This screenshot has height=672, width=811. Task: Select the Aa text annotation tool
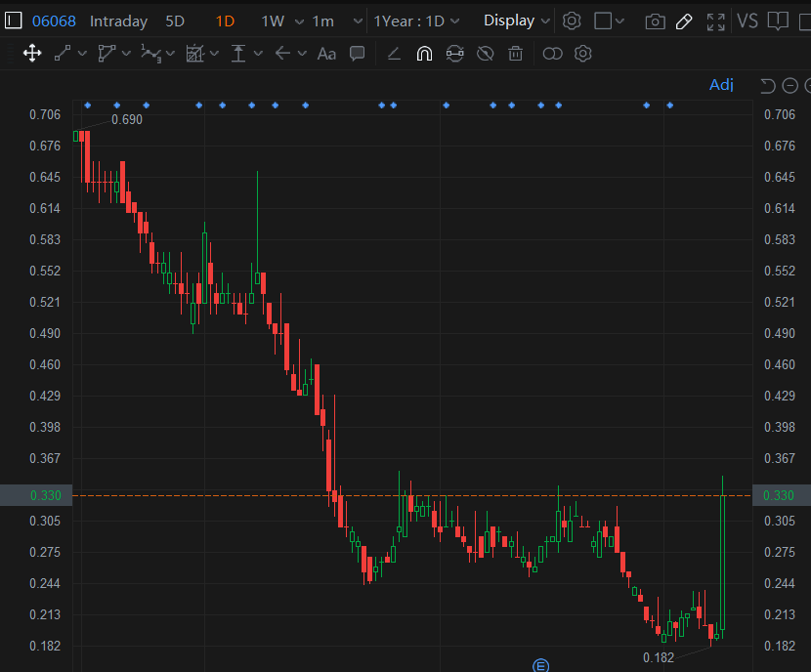pos(326,54)
